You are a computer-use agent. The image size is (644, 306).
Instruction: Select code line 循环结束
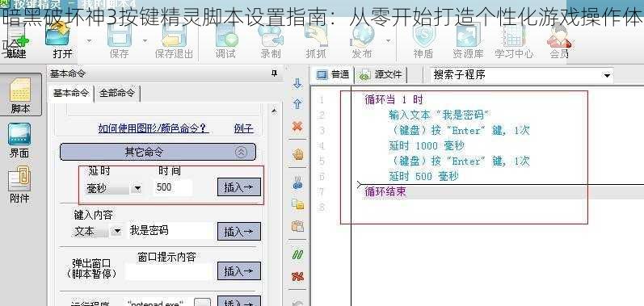point(385,192)
